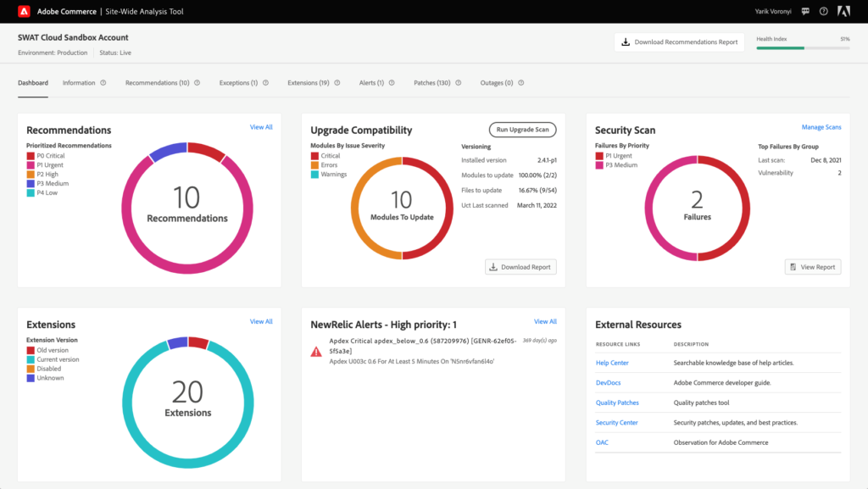This screenshot has width=868, height=489.
Task: Click the help icon next to Extensions tab
Action: [x=337, y=82]
